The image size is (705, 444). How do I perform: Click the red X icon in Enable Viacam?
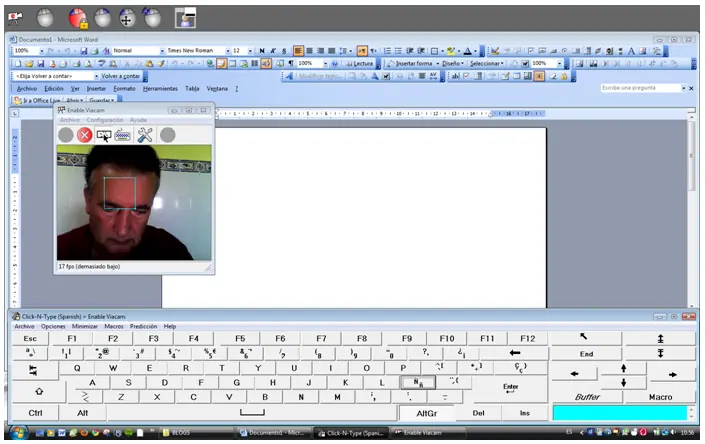[x=85, y=135]
